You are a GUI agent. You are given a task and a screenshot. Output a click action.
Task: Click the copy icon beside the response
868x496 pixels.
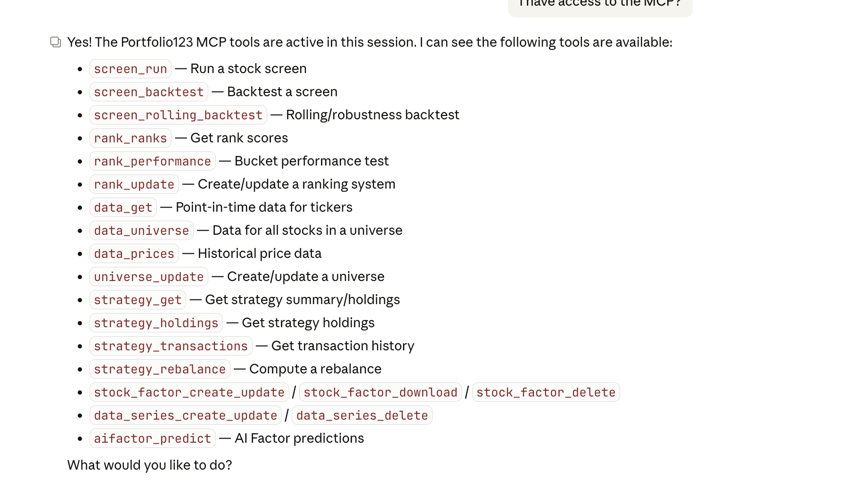click(56, 42)
